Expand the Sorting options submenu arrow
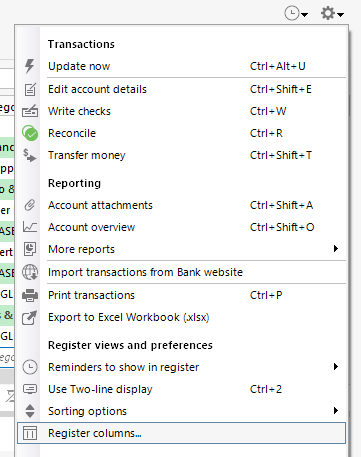Screen dimensions: 361x457 coord(336,411)
